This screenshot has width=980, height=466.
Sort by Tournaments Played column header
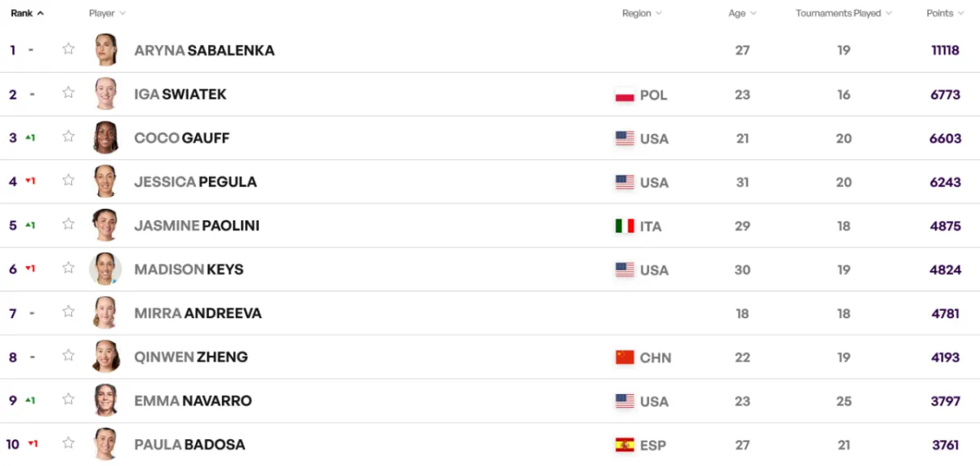tap(844, 13)
